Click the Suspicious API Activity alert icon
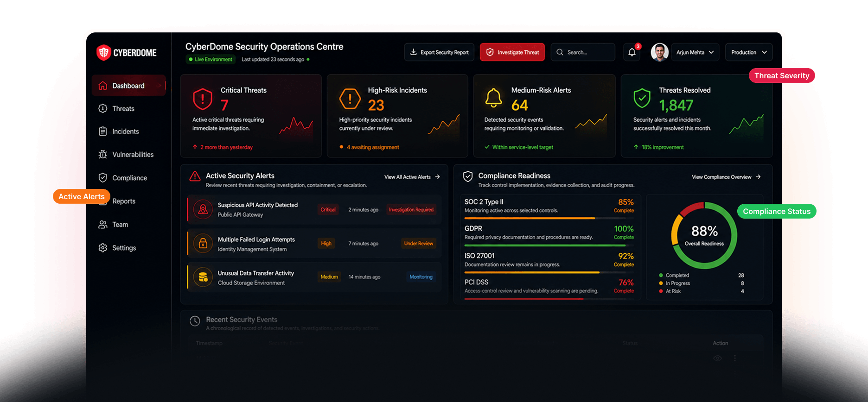 203,209
